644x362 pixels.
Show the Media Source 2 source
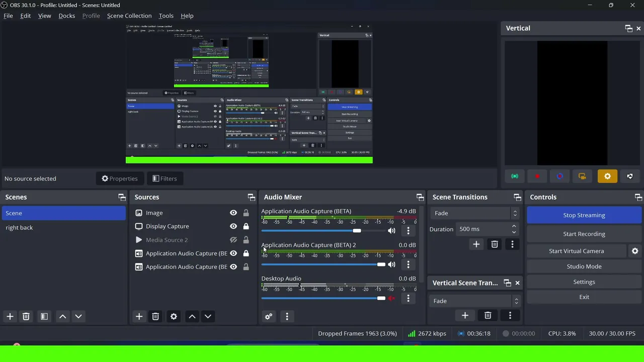coord(233,240)
